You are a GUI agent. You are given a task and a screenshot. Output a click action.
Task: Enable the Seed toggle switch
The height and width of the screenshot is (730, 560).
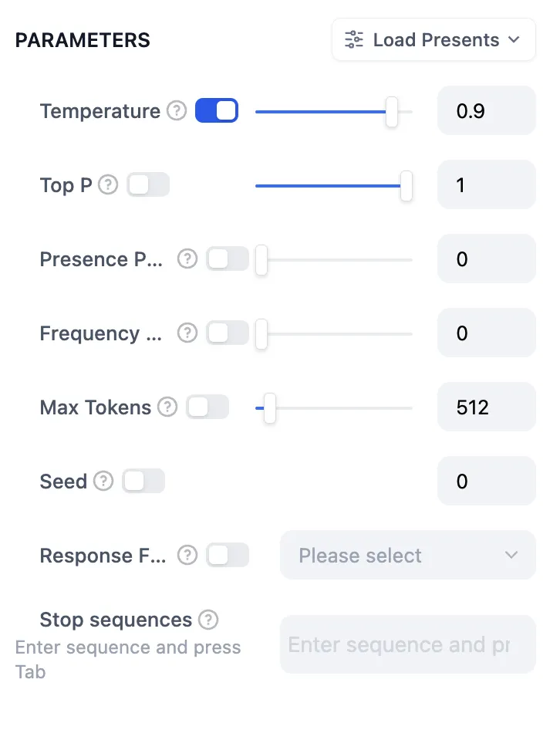pos(143,482)
